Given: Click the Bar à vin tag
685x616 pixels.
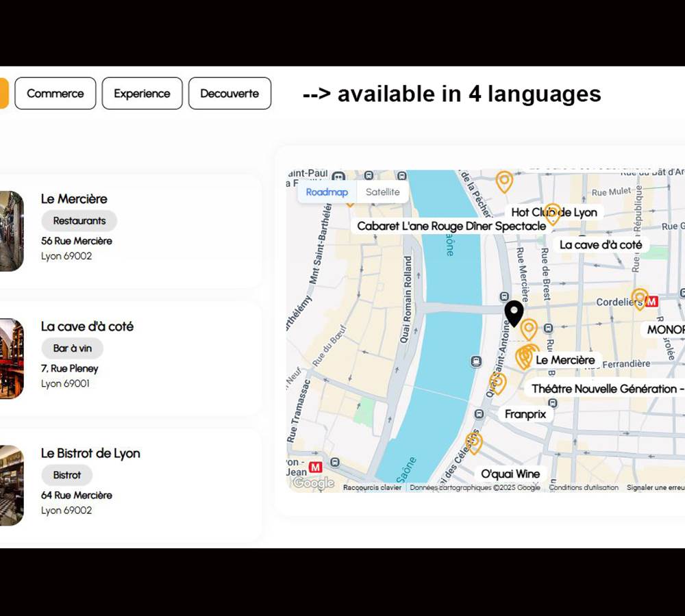Looking at the screenshot, I should coord(72,348).
